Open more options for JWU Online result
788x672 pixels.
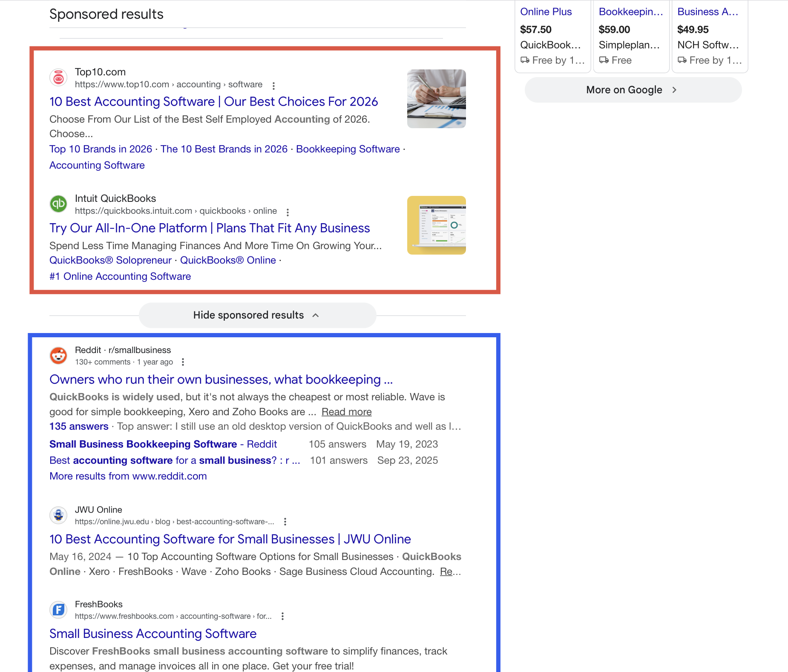coord(285,522)
